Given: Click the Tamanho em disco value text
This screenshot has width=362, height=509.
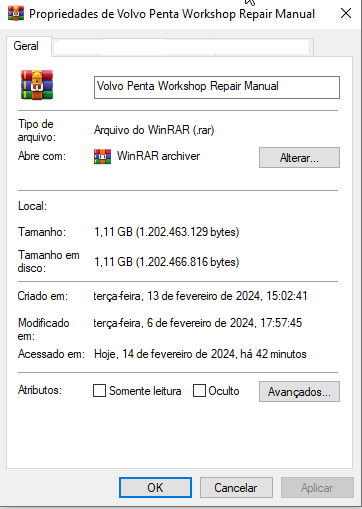Looking at the screenshot, I should (166, 262).
